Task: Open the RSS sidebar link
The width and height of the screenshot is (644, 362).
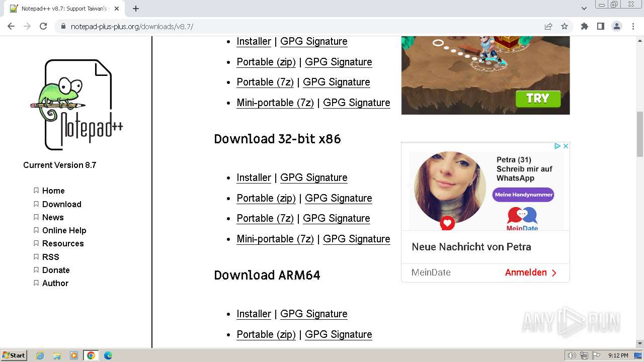Action: [50, 257]
